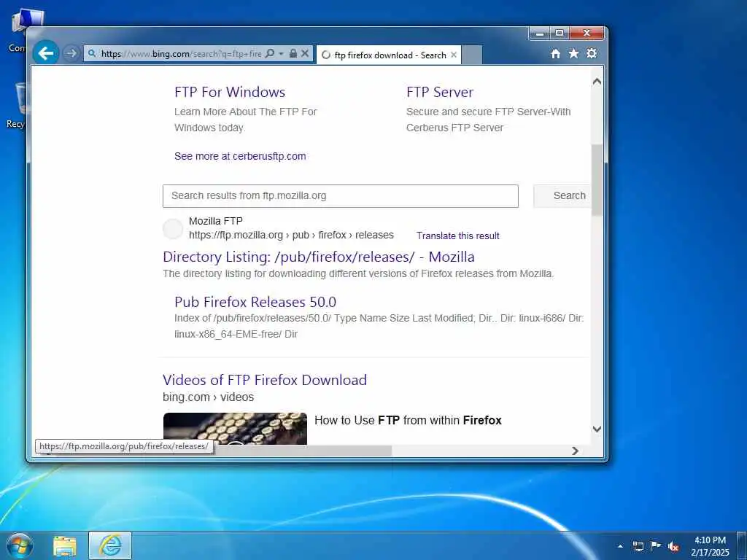Click the horizontal scrollbar right arrow
The width and height of the screenshot is (747, 560).
pyautogui.click(x=575, y=451)
